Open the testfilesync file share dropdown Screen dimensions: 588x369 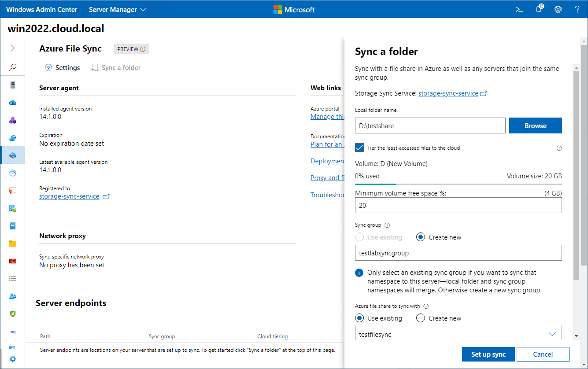click(552, 334)
